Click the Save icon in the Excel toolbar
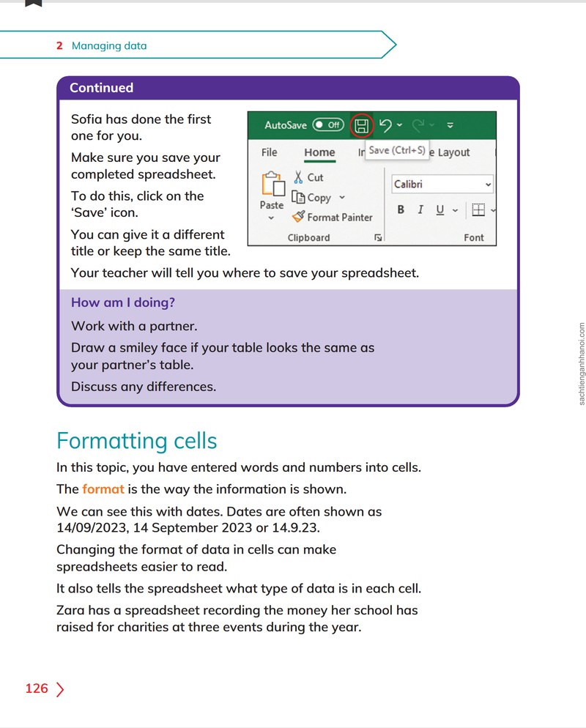 (361, 125)
